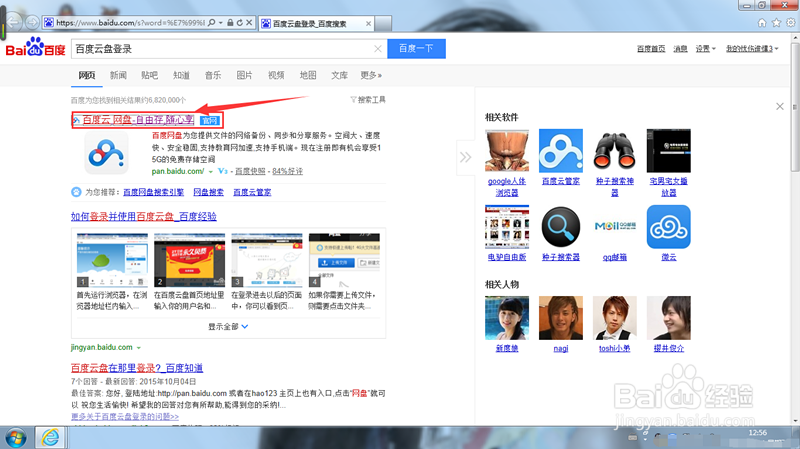Click 百度快照 cached link
Viewport: 800px width, 449px height.
click(x=250, y=171)
